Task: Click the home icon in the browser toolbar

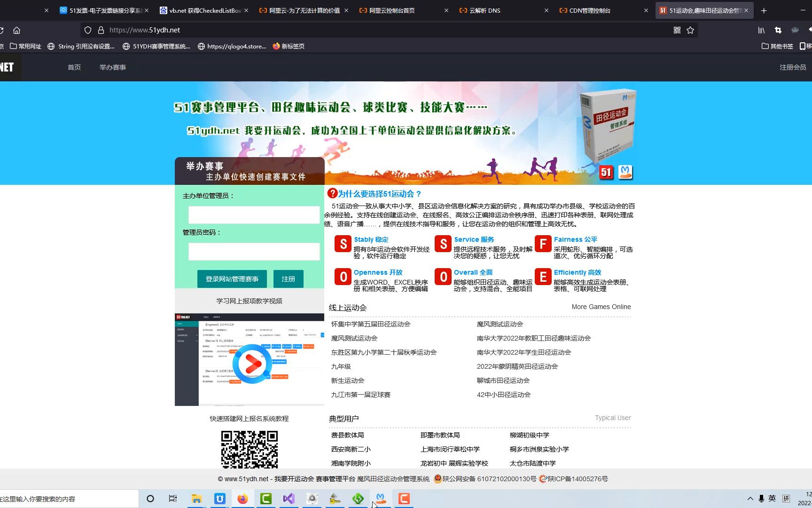Action: click(16, 30)
